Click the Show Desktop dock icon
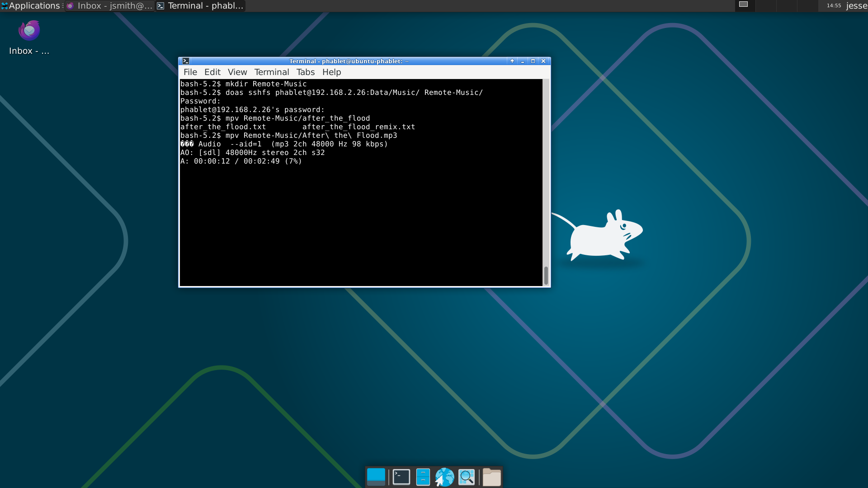This screenshot has height=488, width=868. [376, 477]
